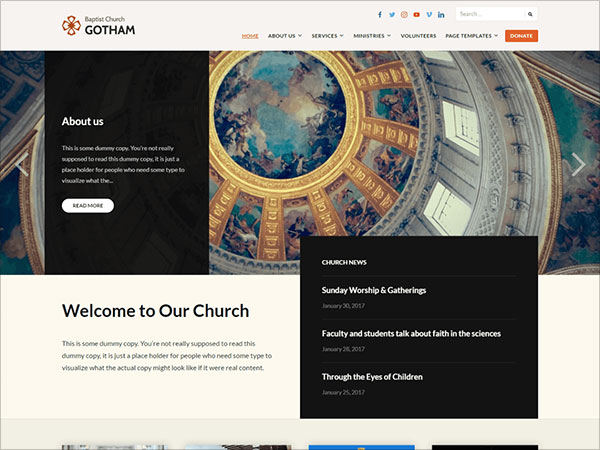Expand About Us dropdown chevron
Screen dimensions: 600x450
(x=300, y=36)
